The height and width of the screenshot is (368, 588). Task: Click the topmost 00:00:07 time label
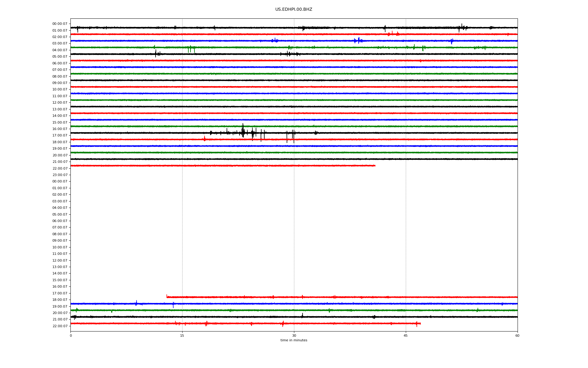(x=60, y=24)
